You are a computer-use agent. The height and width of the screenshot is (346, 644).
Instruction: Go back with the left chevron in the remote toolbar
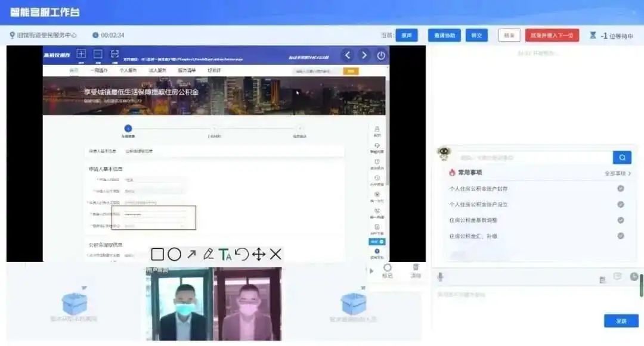click(348, 55)
